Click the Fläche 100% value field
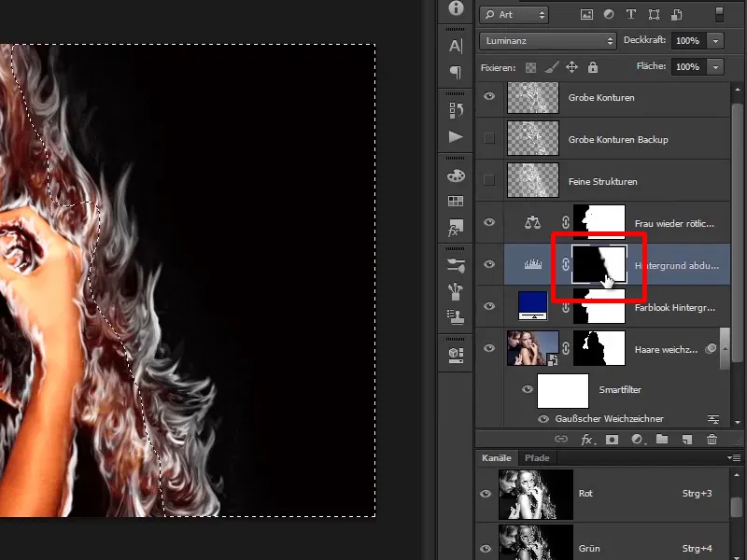This screenshot has height=560, width=747. (688, 67)
